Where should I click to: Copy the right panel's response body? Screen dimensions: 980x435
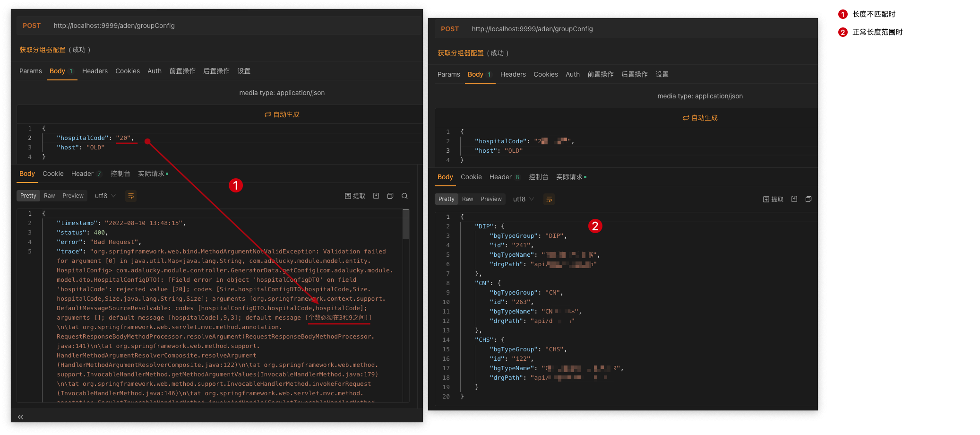[x=808, y=199]
